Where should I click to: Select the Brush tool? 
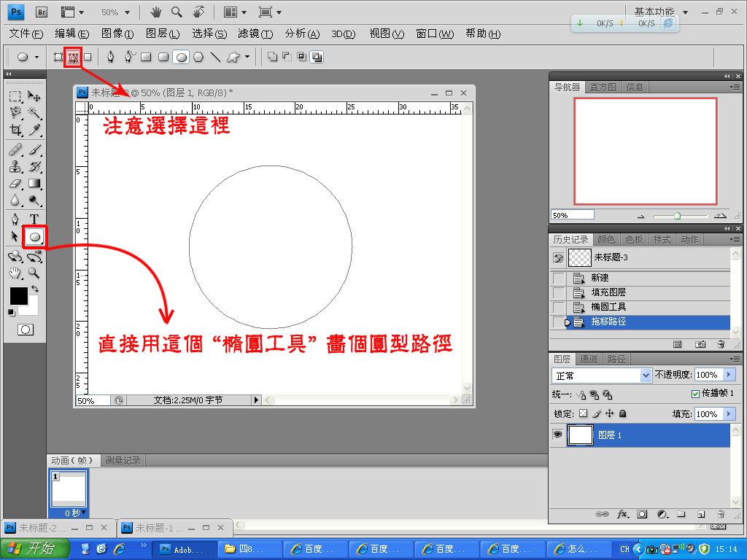click(x=34, y=150)
